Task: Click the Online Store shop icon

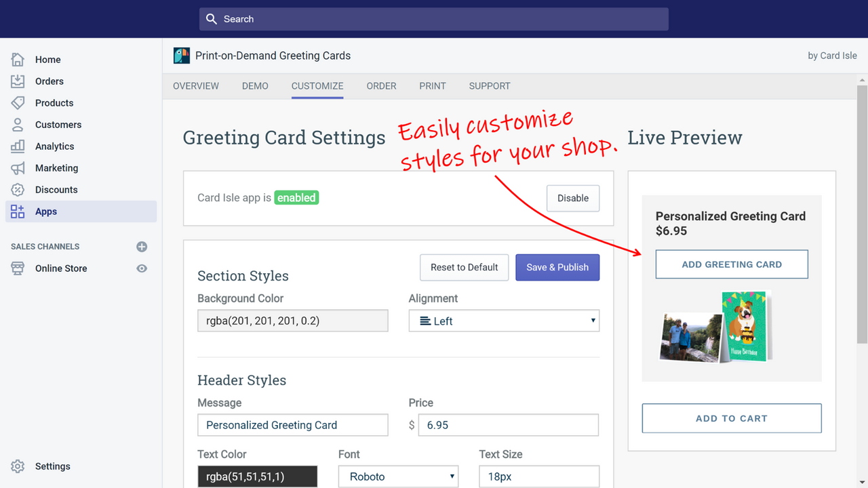Action: click(18, 268)
